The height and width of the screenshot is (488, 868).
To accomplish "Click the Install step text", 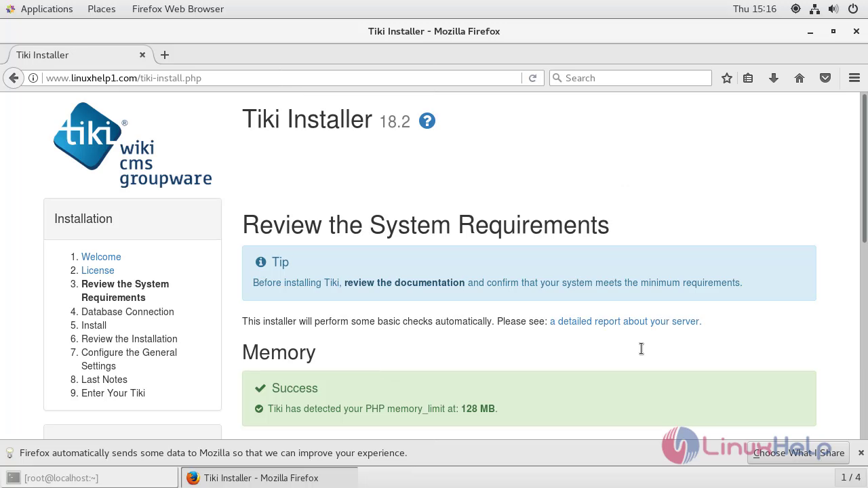I will 94,325.
